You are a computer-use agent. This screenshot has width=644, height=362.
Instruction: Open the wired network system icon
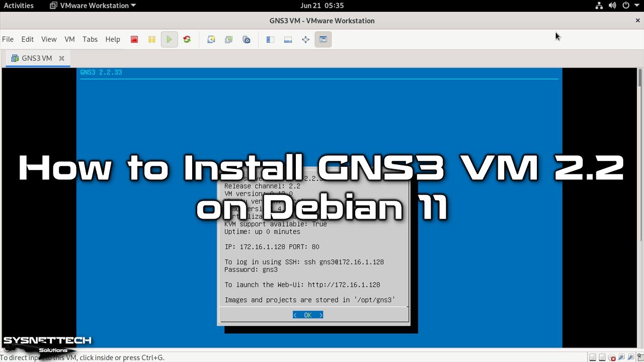(599, 6)
